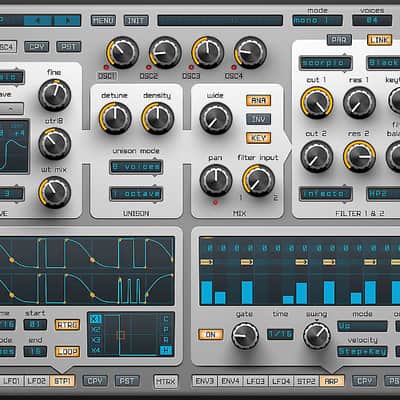This screenshot has height=400, width=400.
Task: Toggle the arpeggiator ON button
Action: (211, 335)
